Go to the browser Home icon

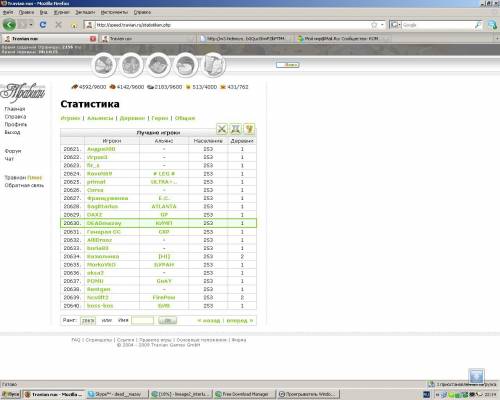74,25
